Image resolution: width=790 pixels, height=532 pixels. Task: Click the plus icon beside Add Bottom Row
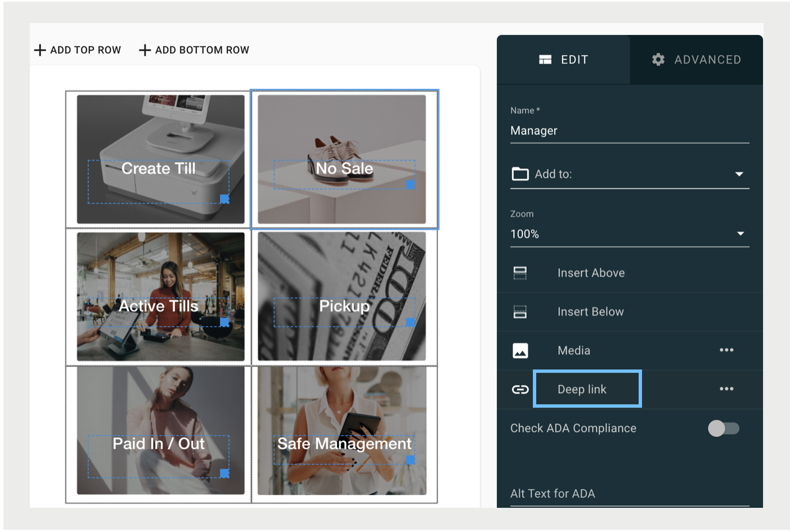(x=145, y=50)
